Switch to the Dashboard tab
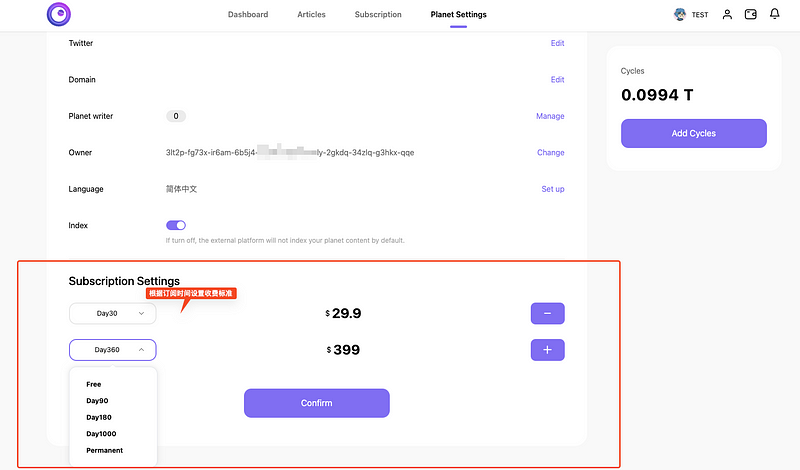 248,15
